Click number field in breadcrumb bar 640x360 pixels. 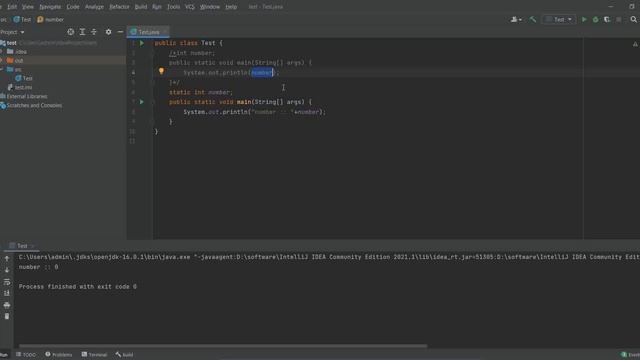[x=51, y=19]
